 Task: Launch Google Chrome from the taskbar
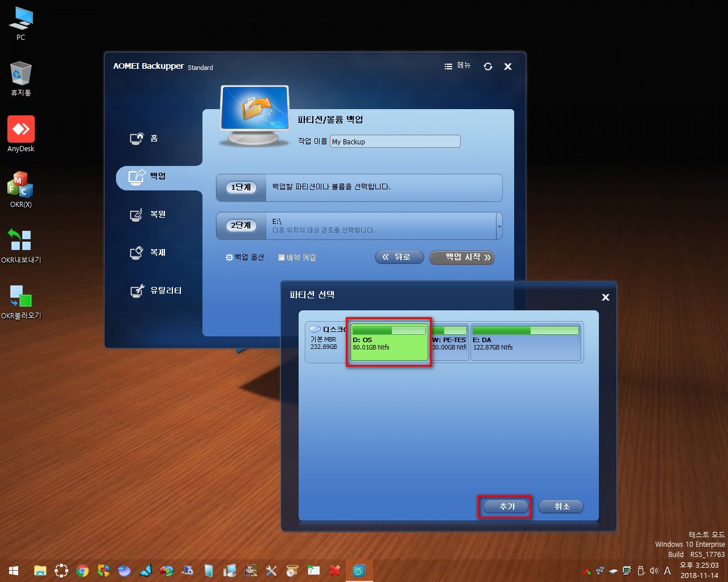point(82,571)
